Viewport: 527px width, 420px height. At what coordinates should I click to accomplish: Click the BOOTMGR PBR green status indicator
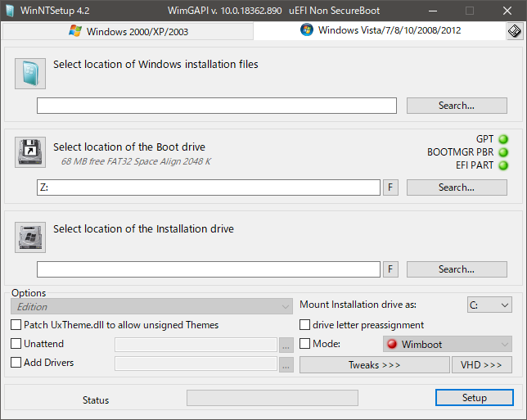(503, 152)
